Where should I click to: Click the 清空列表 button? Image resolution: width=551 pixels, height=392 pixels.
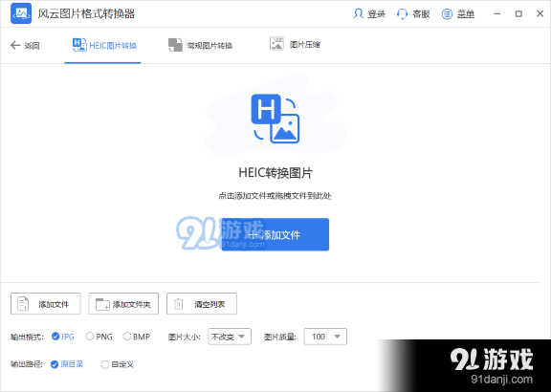202,303
